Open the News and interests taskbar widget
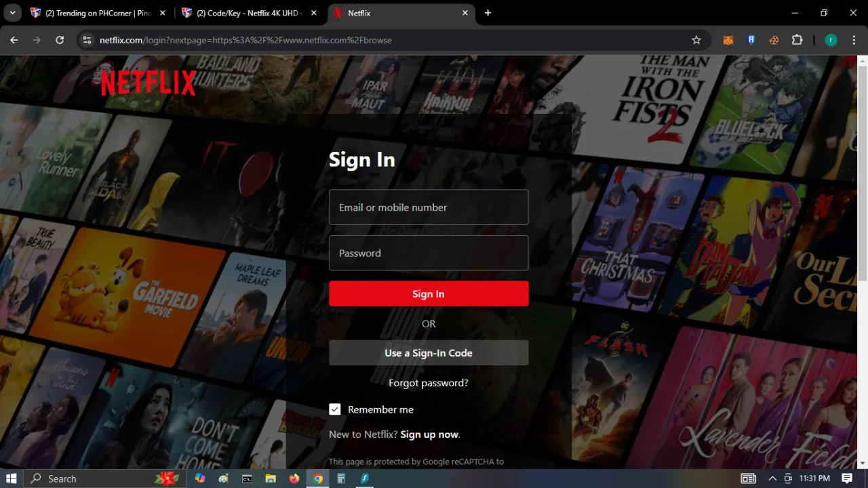868x488 pixels. tap(748, 479)
